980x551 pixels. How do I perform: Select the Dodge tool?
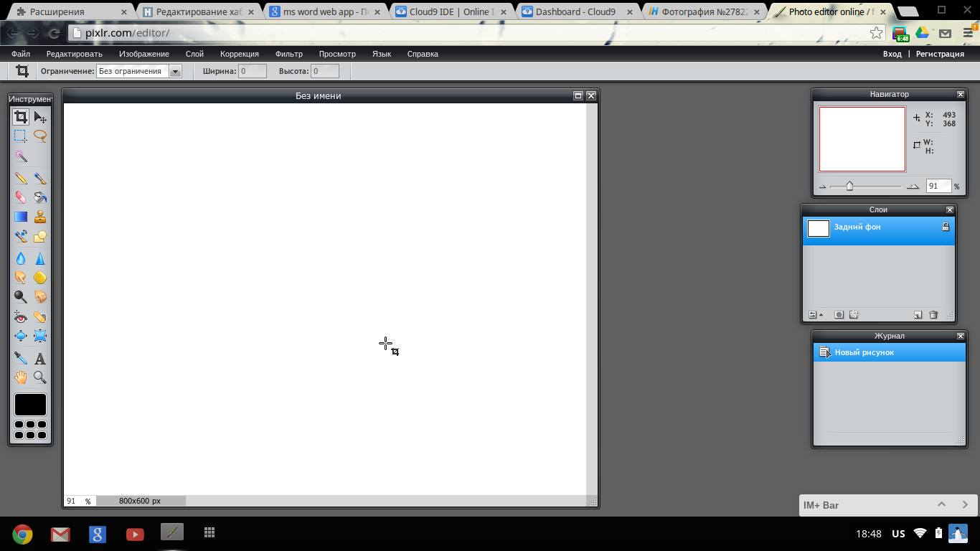[x=21, y=296]
